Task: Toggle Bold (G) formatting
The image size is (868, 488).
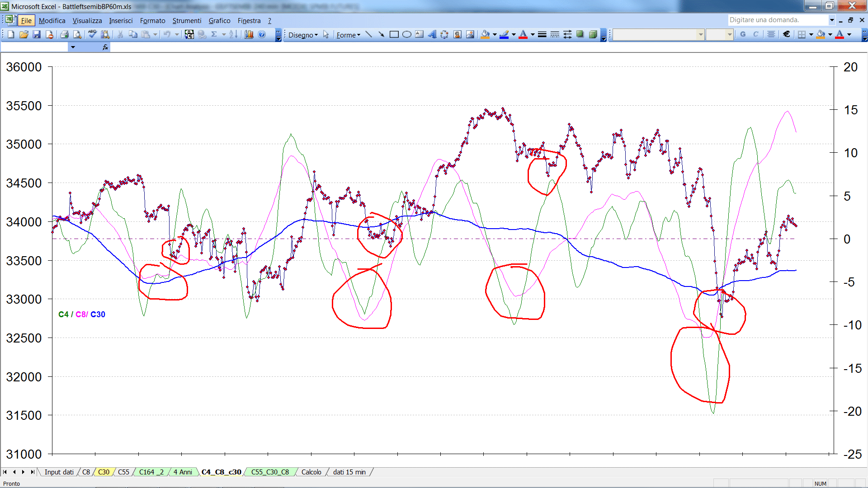Action: (x=743, y=34)
